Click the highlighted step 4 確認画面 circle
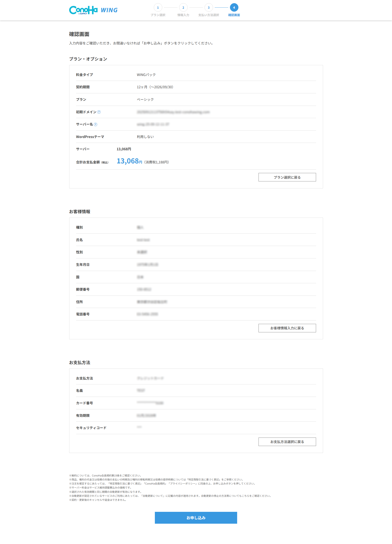 (x=234, y=7)
